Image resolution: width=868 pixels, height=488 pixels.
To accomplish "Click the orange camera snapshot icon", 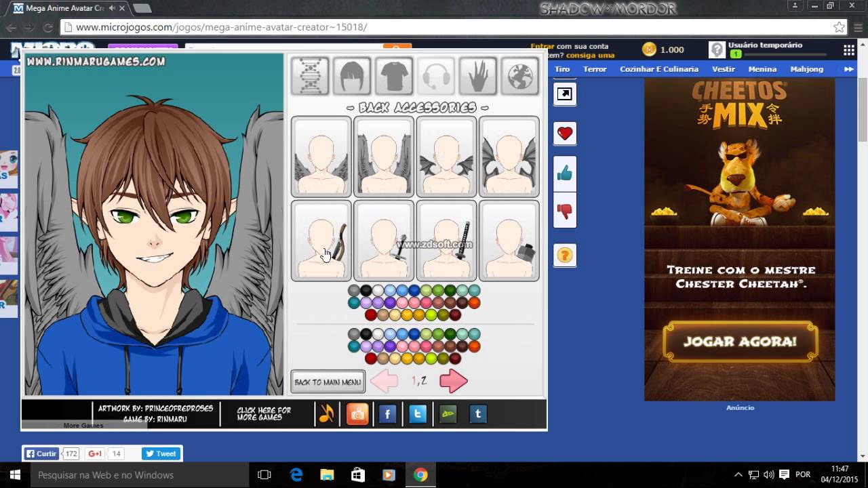I will pyautogui.click(x=357, y=413).
